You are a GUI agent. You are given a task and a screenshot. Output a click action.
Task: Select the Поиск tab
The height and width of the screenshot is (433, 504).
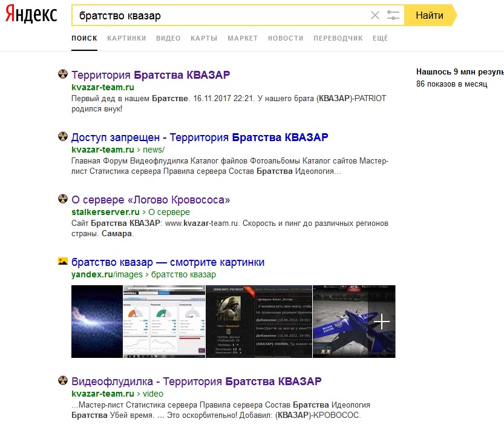pos(84,38)
